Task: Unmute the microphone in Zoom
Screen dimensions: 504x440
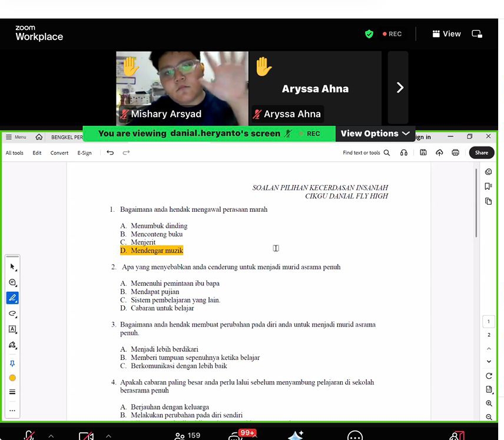Action: (29, 435)
